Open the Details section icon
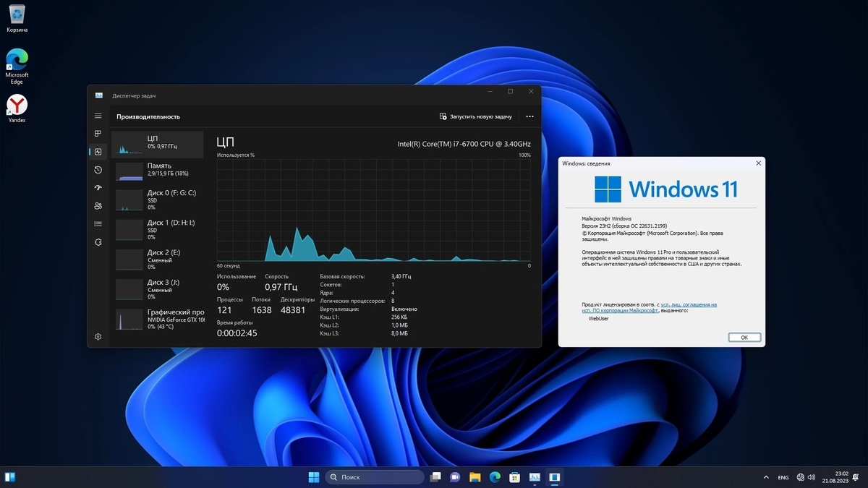This screenshot has height=488, width=868. [98, 223]
